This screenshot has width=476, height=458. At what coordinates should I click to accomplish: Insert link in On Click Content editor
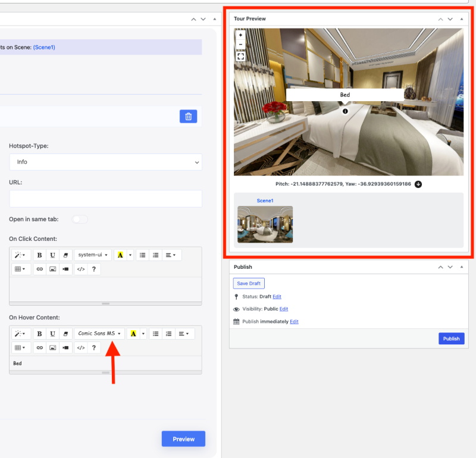tap(39, 269)
